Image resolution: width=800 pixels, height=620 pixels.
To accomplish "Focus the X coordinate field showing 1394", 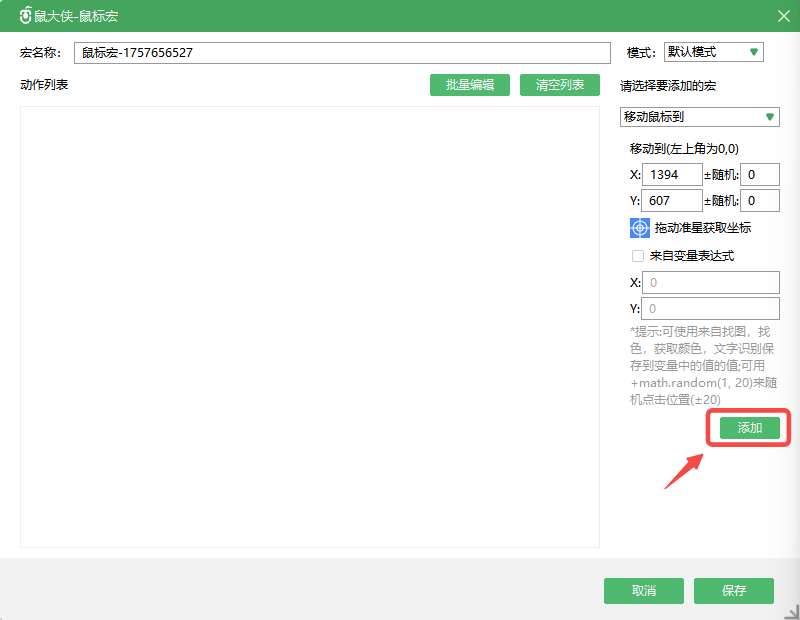I will click(672, 175).
